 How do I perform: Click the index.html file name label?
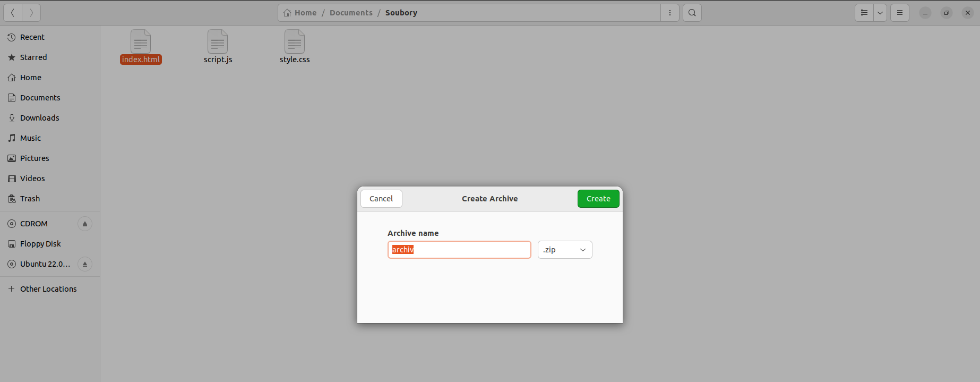click(x=141, y=60)
